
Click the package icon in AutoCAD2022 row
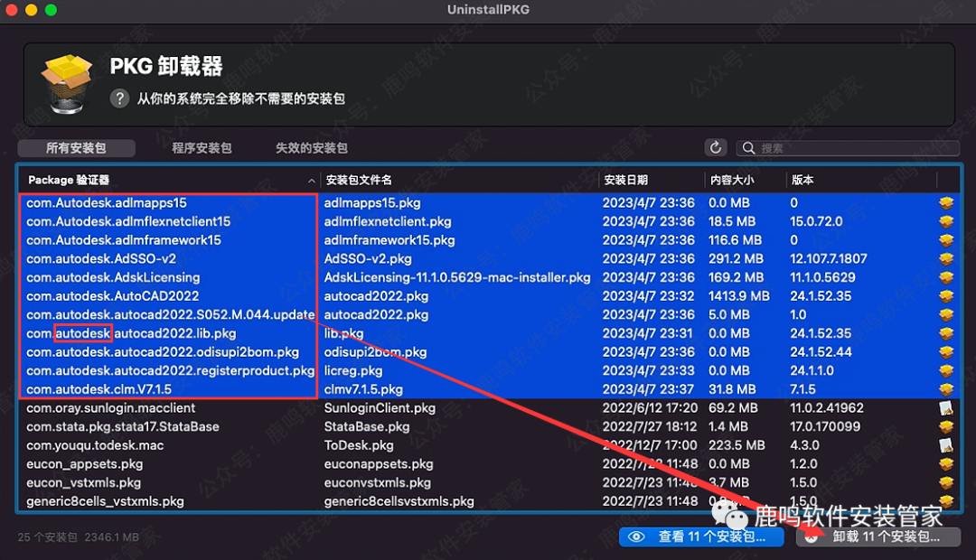pyautogui.click(x=946, y=296)
